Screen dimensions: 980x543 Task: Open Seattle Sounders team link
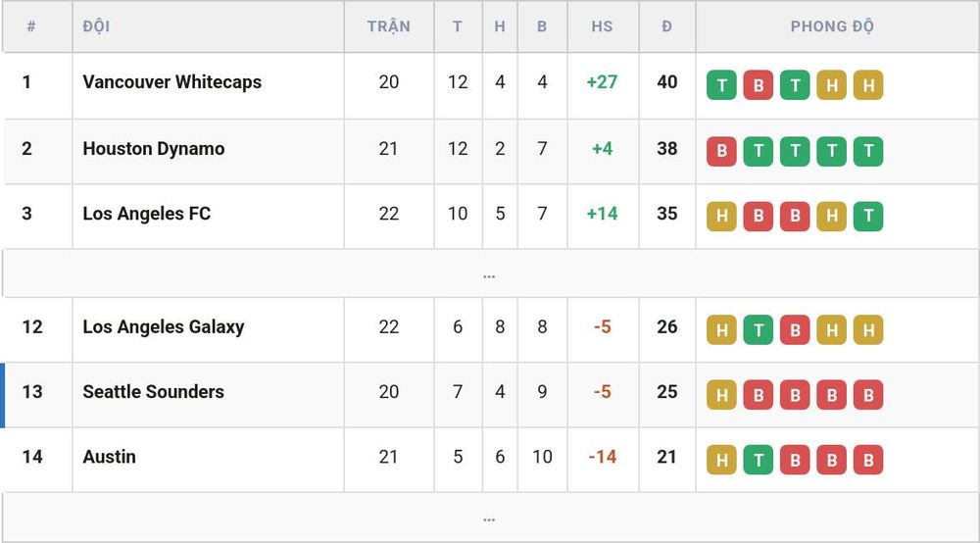153,392
